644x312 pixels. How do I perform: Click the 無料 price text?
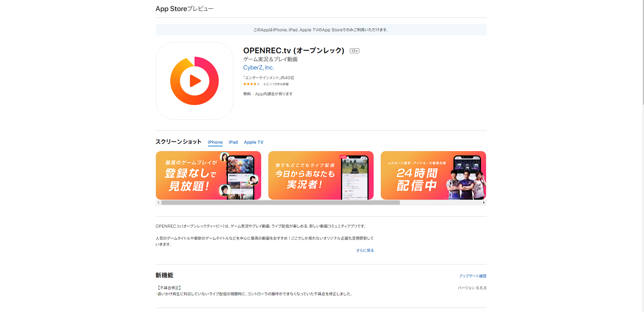click(247, 94)
